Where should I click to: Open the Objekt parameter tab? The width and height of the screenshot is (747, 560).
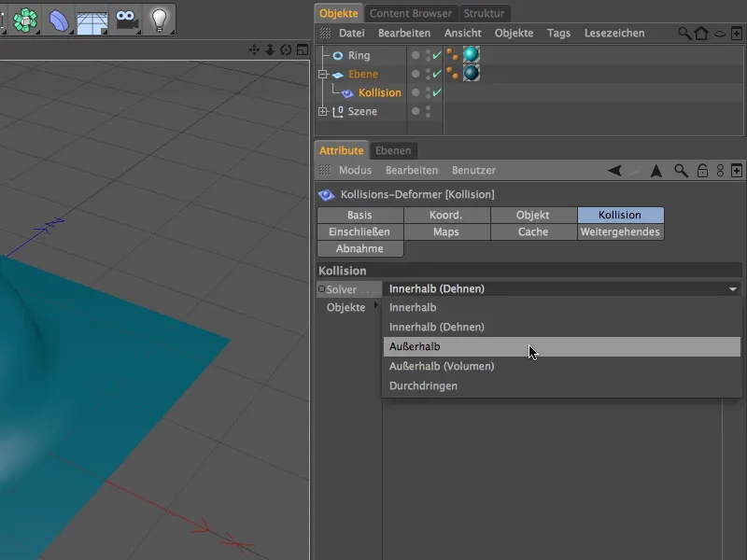click(x=533, y=215)
